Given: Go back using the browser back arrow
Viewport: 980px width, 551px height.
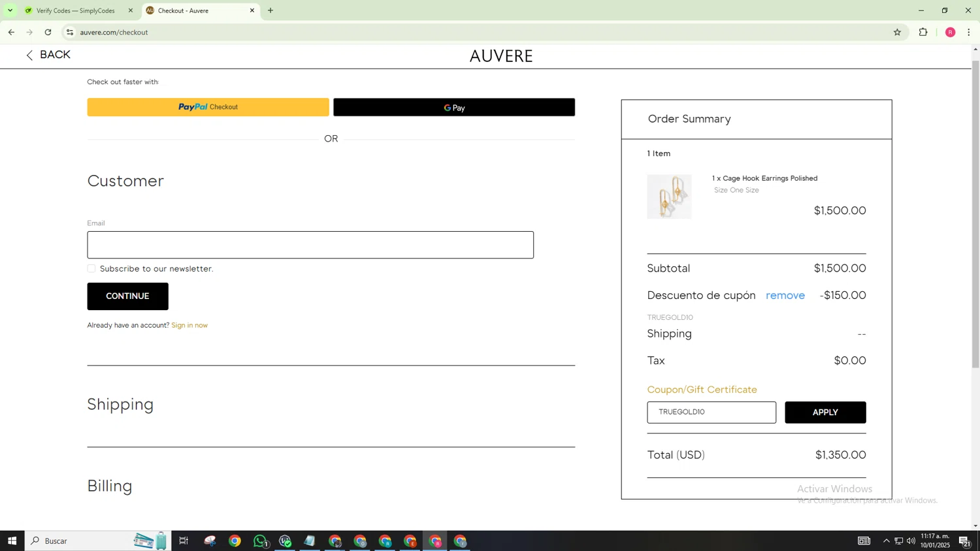Looking at the screenshot, I should point(11,32).
